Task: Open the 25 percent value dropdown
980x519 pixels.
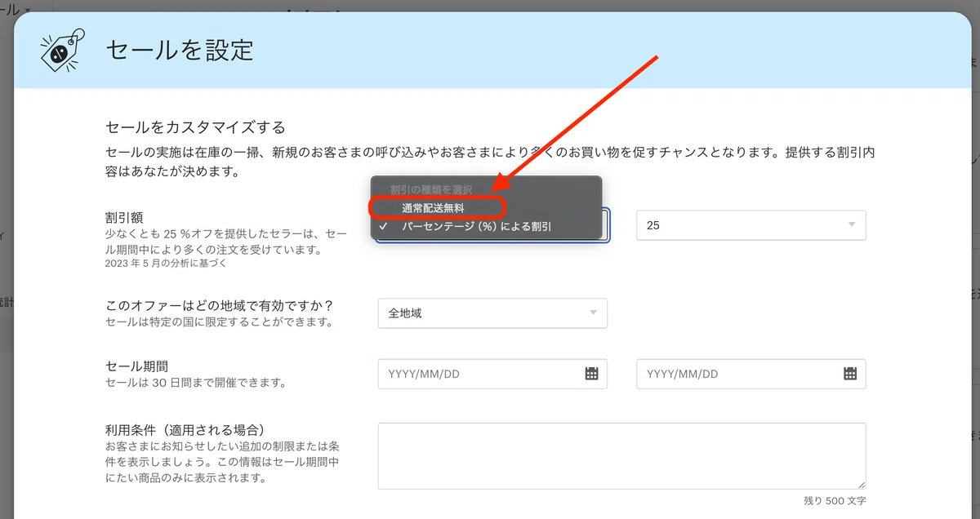Action: [x=751, y=225]
